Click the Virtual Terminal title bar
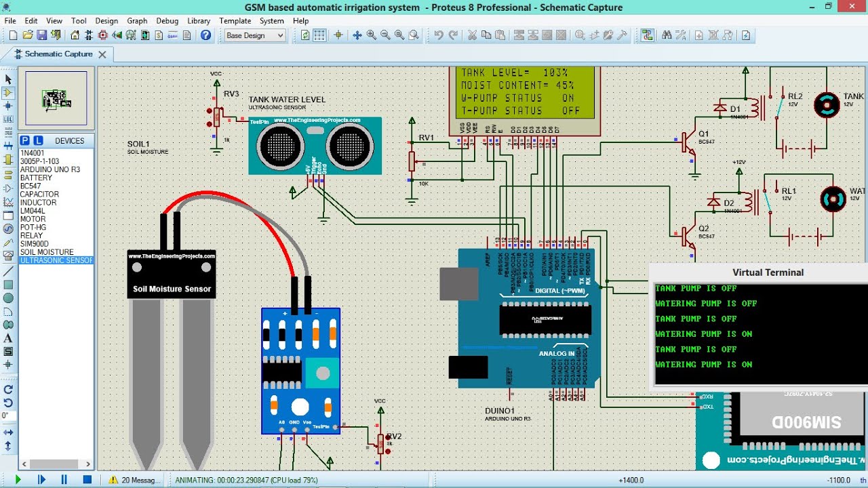 (x=759, y=272)
